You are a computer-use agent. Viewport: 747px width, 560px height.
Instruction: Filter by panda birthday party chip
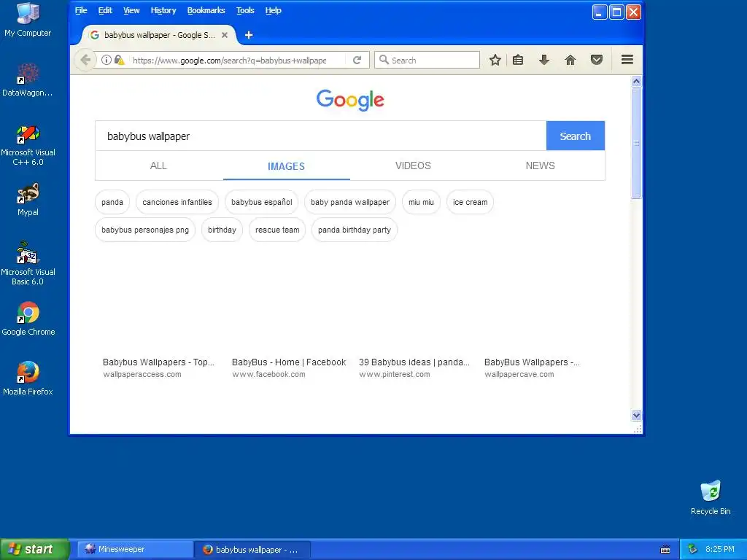355,230
